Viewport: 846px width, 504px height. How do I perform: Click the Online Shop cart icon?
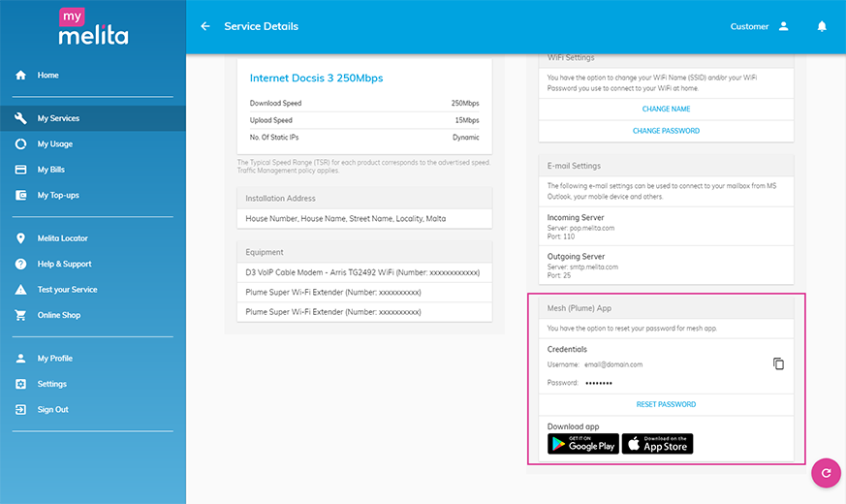[x=20, y=315]
